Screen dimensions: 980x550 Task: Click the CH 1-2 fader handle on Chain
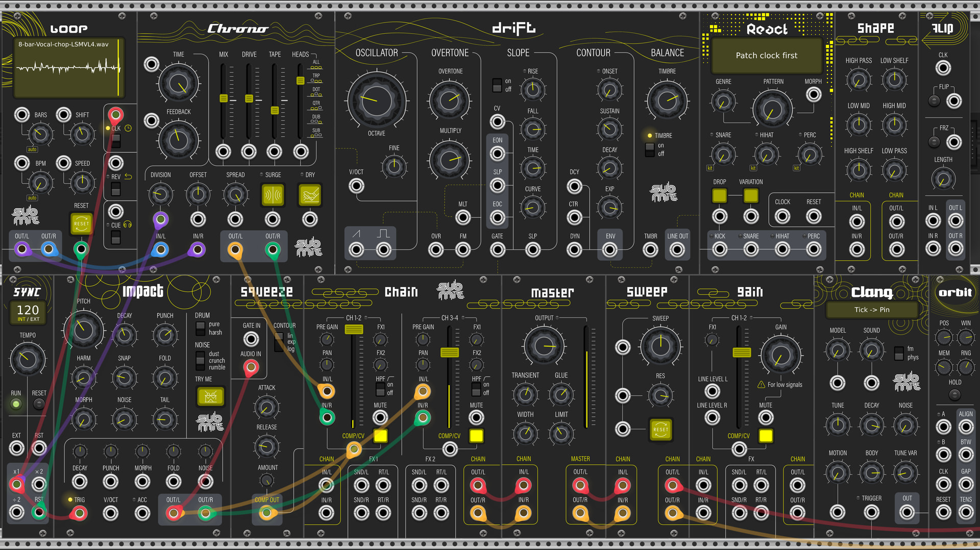tap(354, 329)
